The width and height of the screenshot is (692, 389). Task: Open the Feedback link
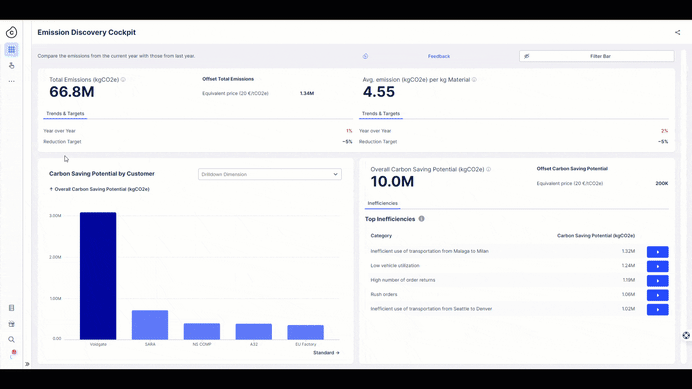coord(439,56)
